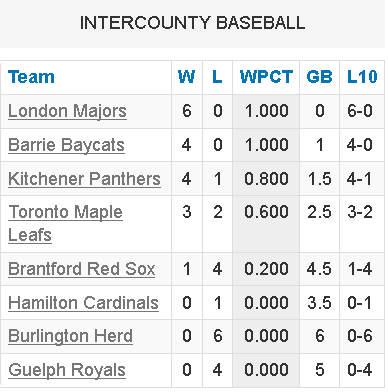
Task: Click the Intercounty Baseball title
Action: 192,23
